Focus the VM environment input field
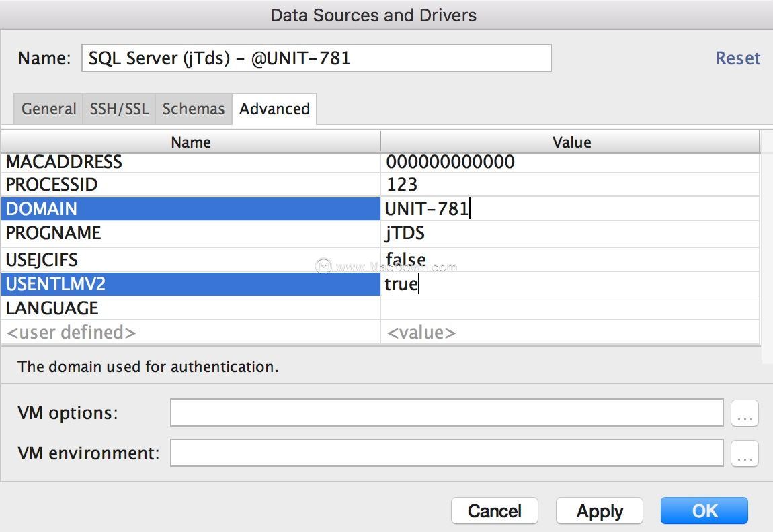 coord(446,453)
